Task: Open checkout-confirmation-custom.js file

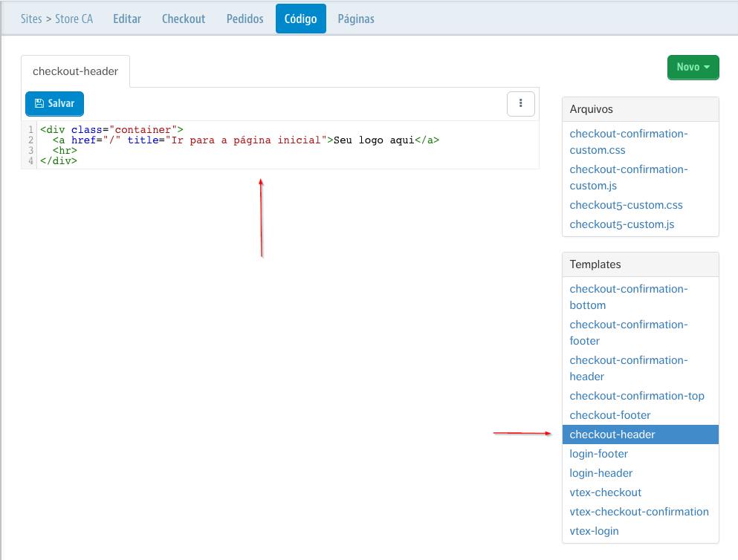Action: pyautogui.click(x=628, y=178)
